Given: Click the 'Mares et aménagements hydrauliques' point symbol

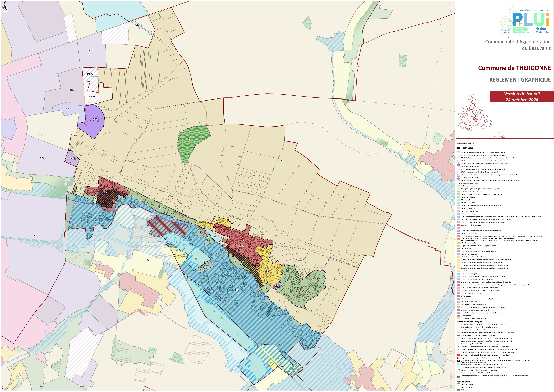Looking at the screenshot, I should tap(458, 350).
